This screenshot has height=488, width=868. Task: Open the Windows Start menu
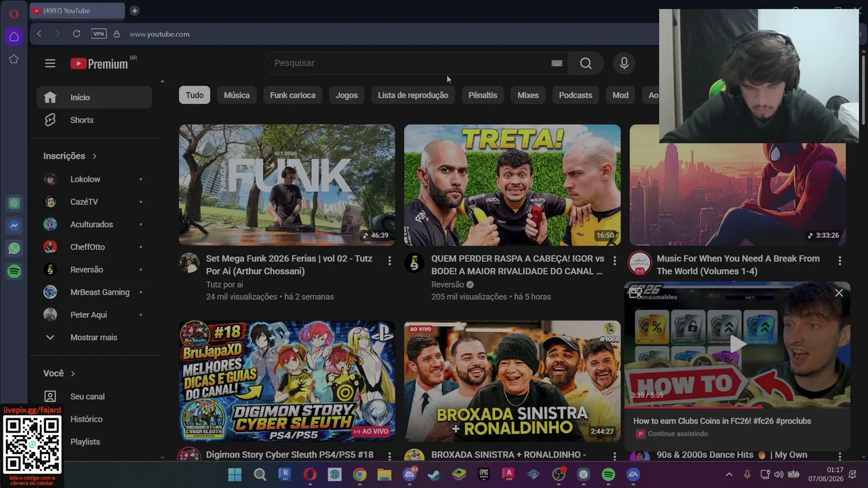tap(235, 474)
